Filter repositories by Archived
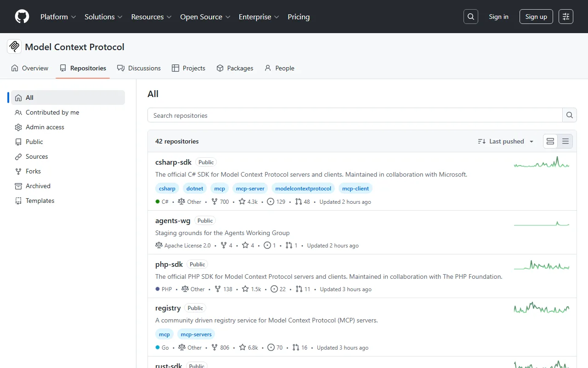This screenshot has height=368, width=588. coord(68,186)
